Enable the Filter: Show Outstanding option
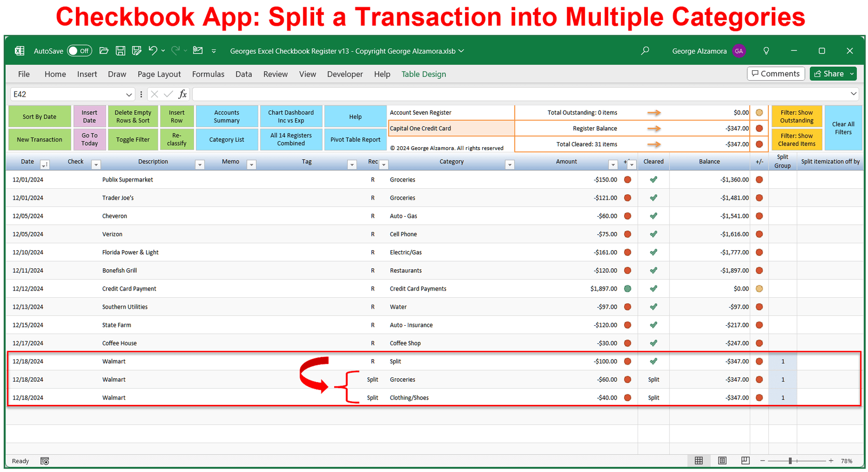 [796, 116]
